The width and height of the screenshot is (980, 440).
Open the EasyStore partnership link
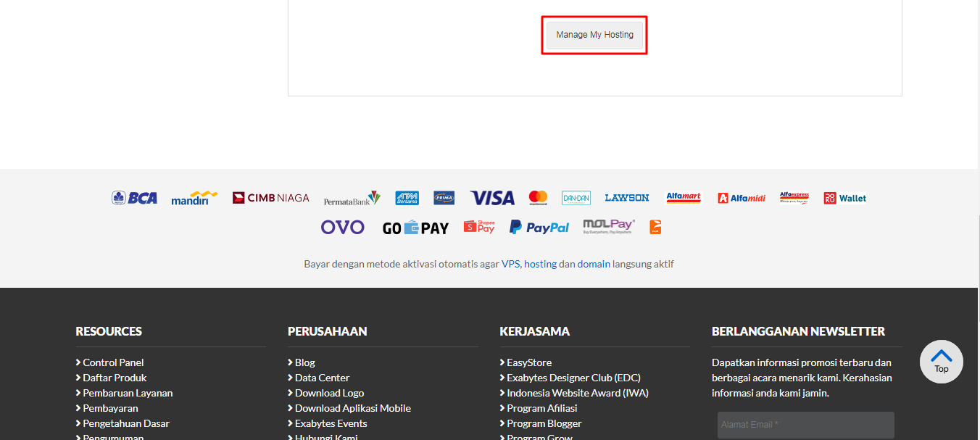pos(529,362)
